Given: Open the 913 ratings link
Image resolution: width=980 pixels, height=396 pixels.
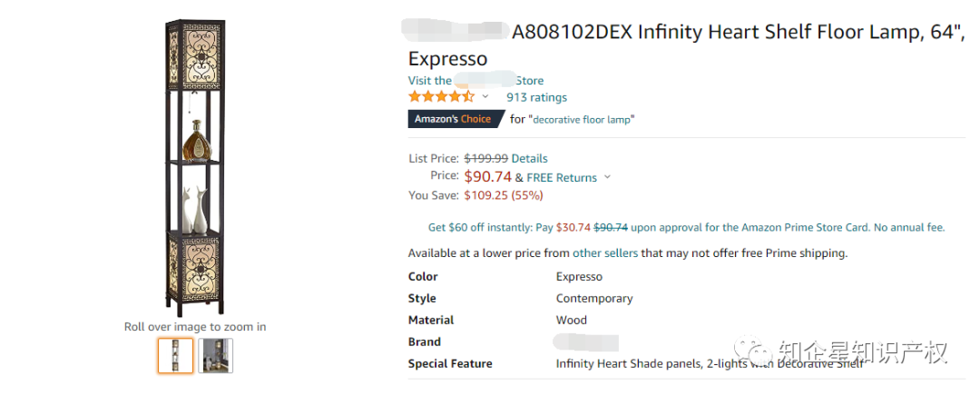Looking at the screenshot, I should click(536, 97).
